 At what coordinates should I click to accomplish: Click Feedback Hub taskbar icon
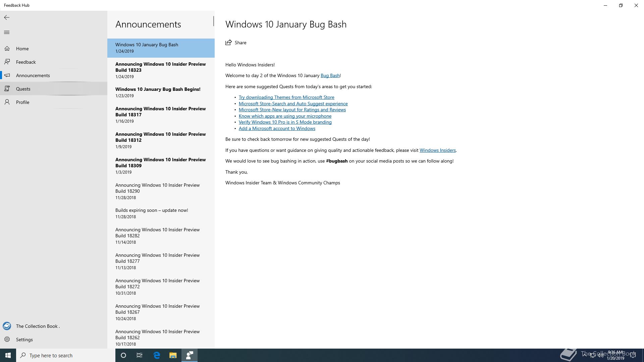(x=190, y=355)
